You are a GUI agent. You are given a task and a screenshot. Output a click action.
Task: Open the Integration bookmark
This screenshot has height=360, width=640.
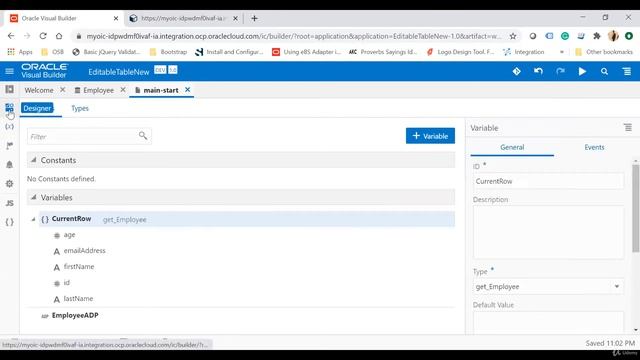(x=524, y=52)
